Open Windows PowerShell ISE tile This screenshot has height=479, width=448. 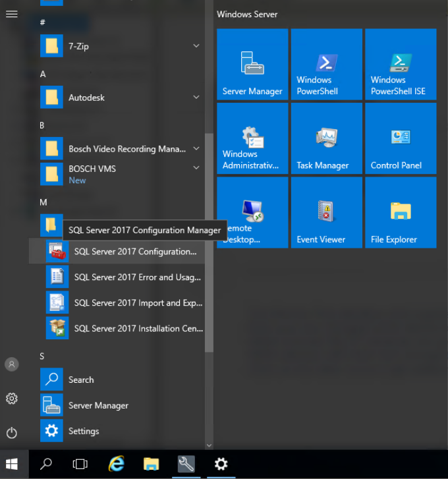pyautogui.click(x=401, y=64)
